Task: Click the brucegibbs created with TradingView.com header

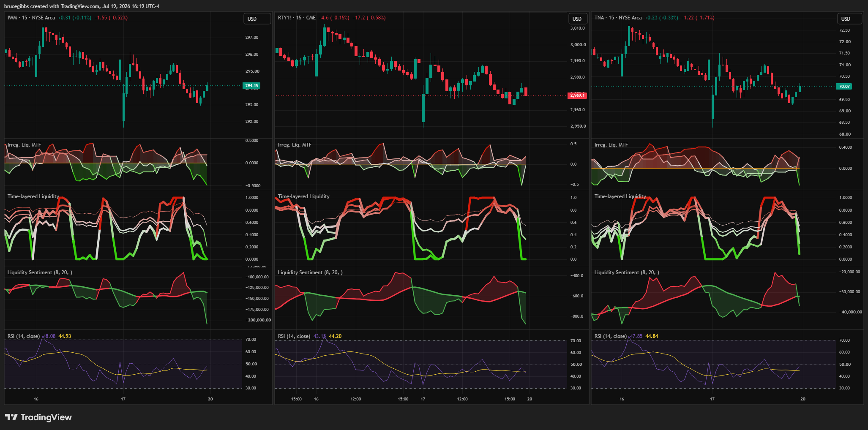Action: (82, 6)
